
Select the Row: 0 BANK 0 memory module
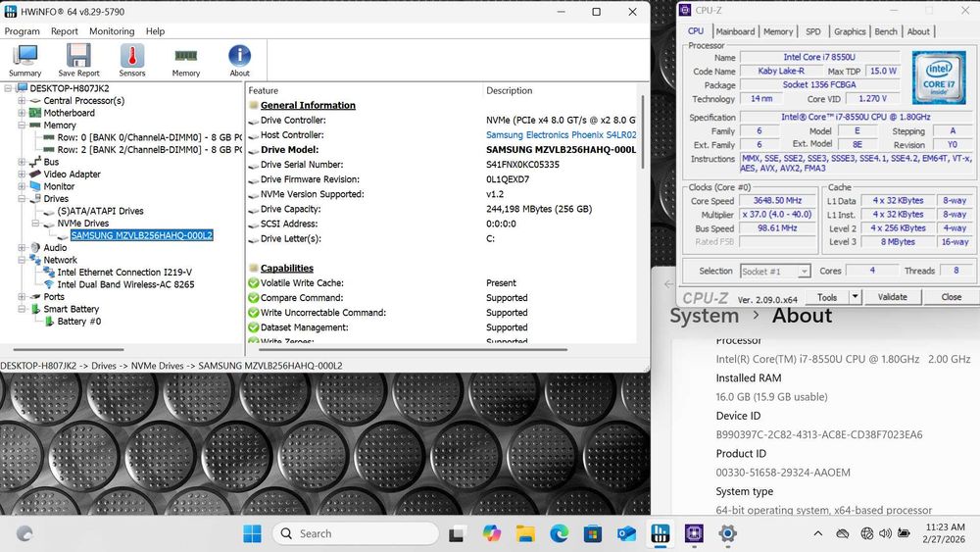click(149, 137)
